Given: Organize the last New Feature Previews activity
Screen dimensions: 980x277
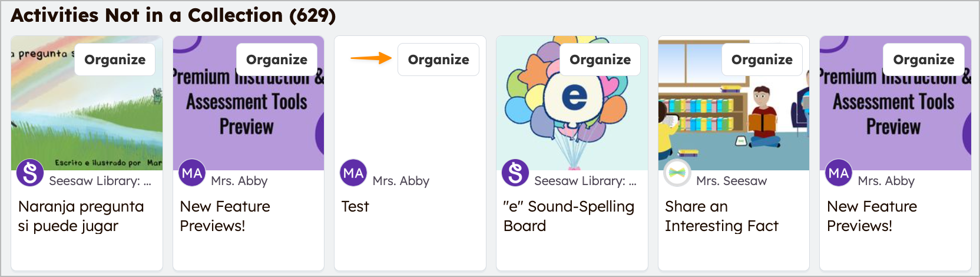Looking at the screenshot, I should [x=923, y=60].
